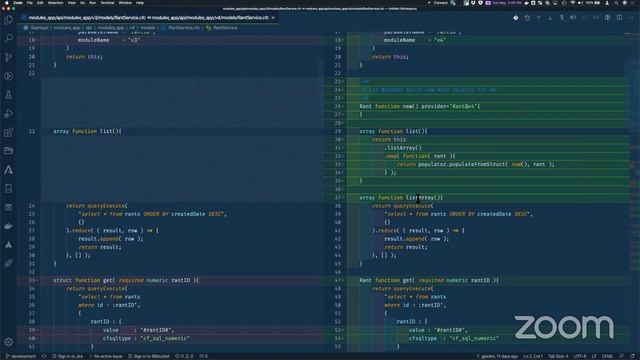Open the Code application menu

coord(18,2)
